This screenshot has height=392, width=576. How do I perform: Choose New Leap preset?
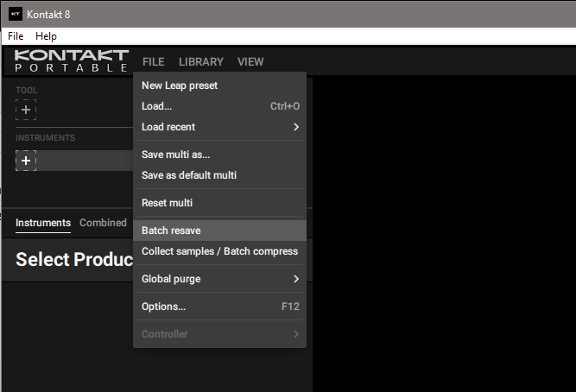click(x=219, y=85)
